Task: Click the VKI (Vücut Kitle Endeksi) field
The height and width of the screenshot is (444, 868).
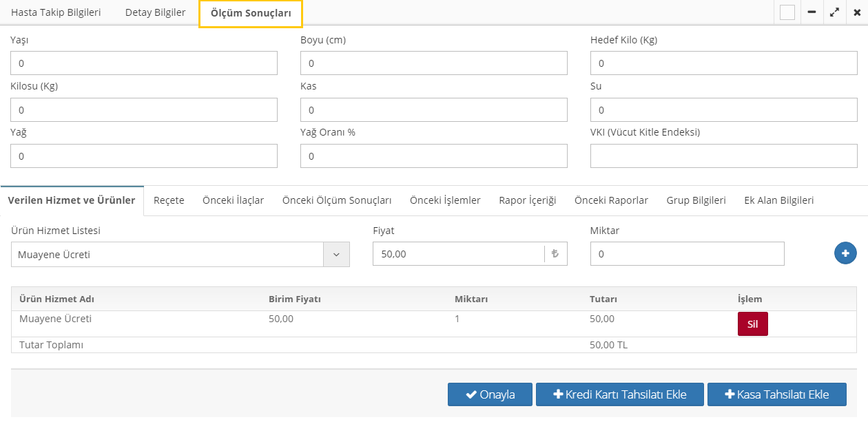Action: [x=723, y=156]
